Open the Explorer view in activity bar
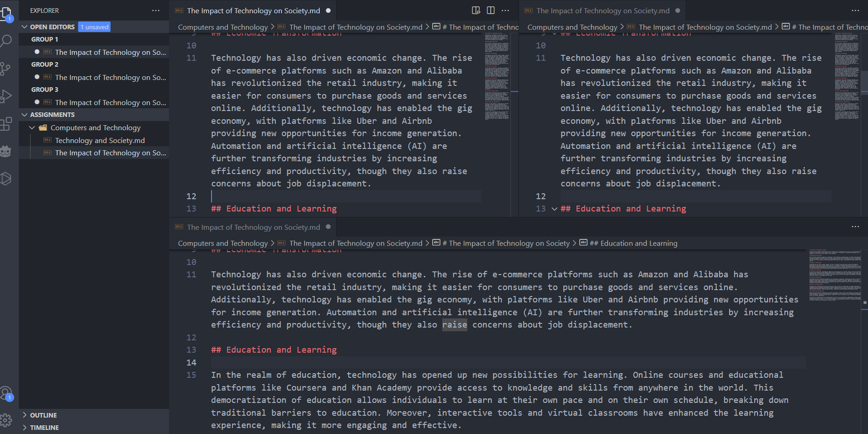Screen dimensions: 868x434 coord(6,13)
